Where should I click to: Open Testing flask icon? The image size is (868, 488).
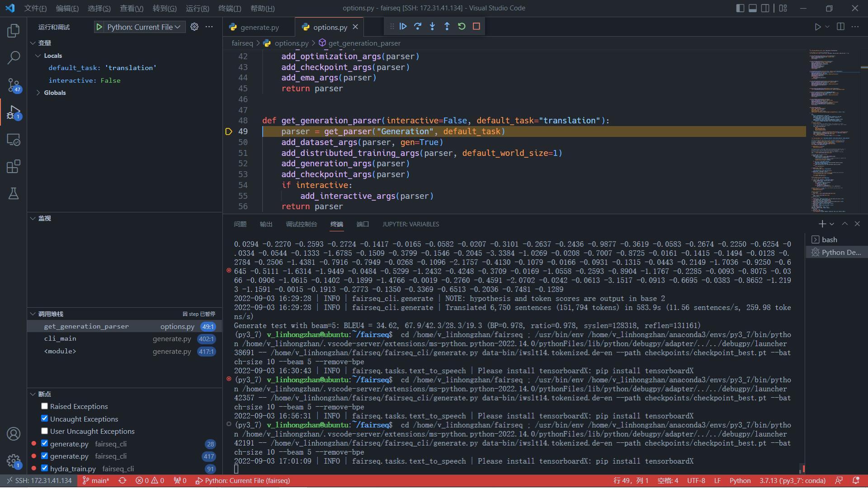[14, 194]
